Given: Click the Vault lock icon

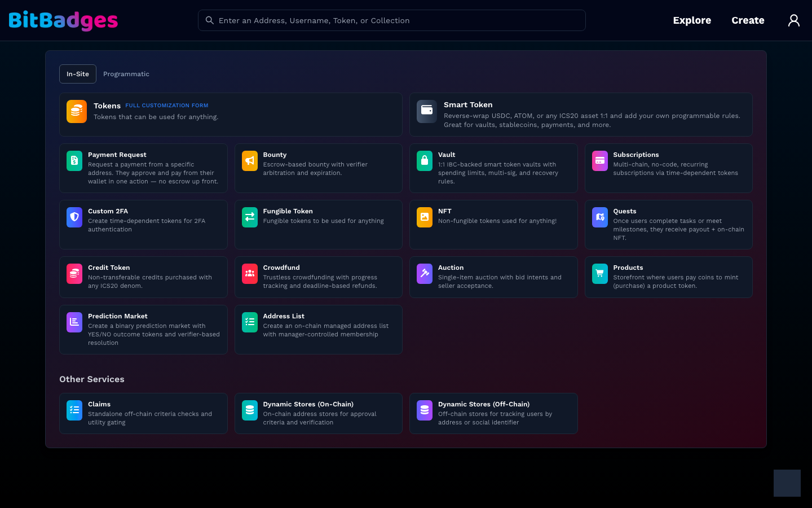Looking at the screenshot, I should (425, 161).
